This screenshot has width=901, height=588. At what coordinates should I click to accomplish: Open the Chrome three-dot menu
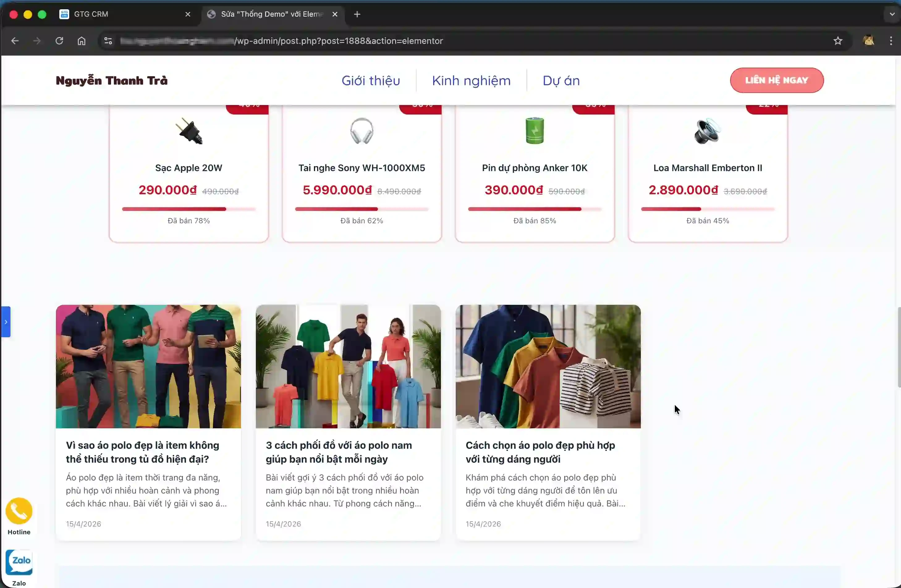click(x=891, y=40)
